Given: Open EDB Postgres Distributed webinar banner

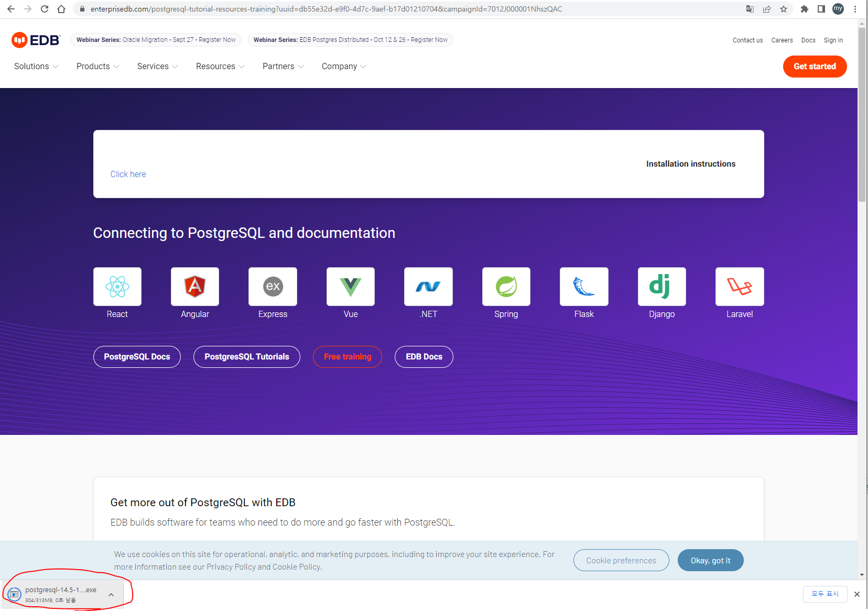Looking at the screenshot, I should pyautogui.click(x=351, y=40).
